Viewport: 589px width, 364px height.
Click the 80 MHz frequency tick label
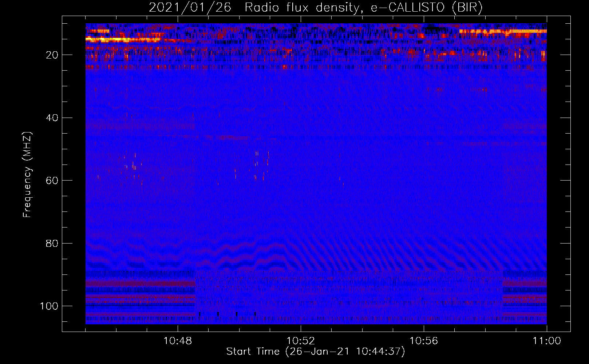[52, 244]
